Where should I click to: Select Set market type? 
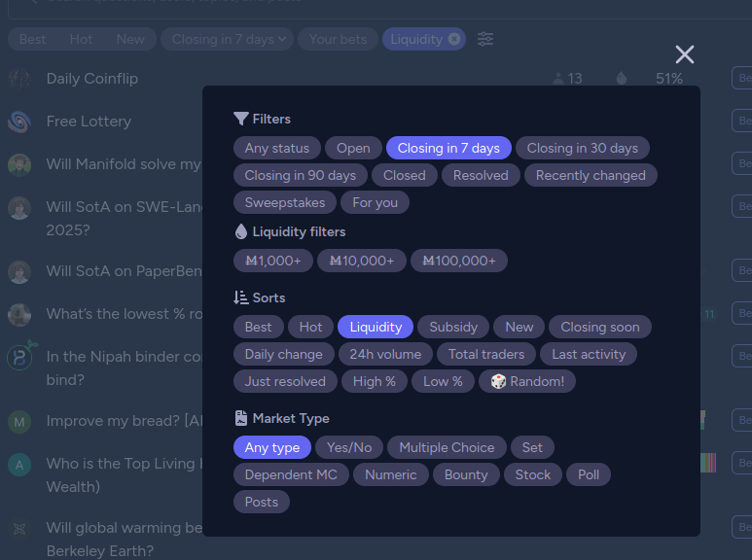[x=532, y=448]
